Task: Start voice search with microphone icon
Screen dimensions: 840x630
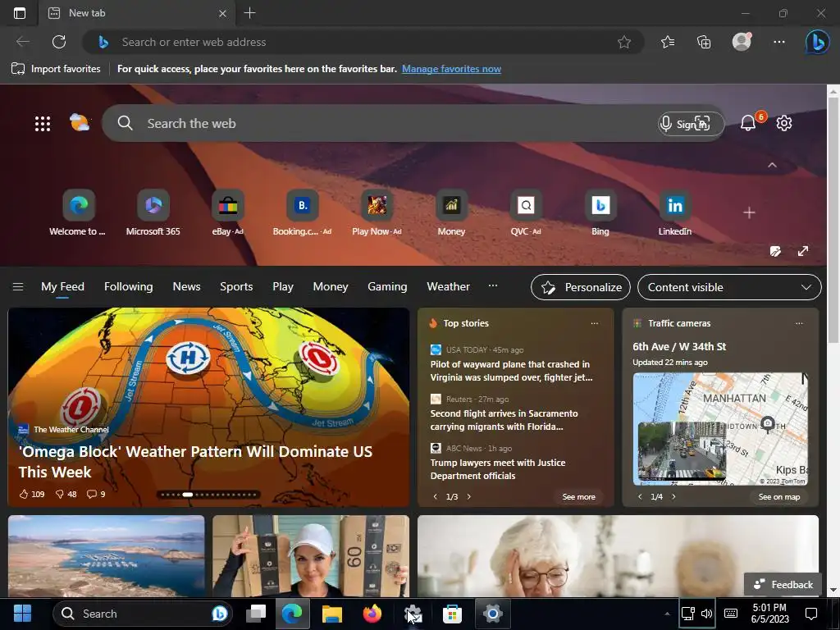Action: coord(665,124)
